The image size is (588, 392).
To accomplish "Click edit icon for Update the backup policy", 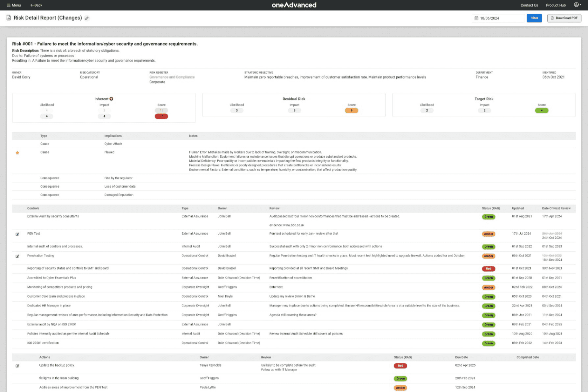I will pyautogui.click(x=17, y=366).
